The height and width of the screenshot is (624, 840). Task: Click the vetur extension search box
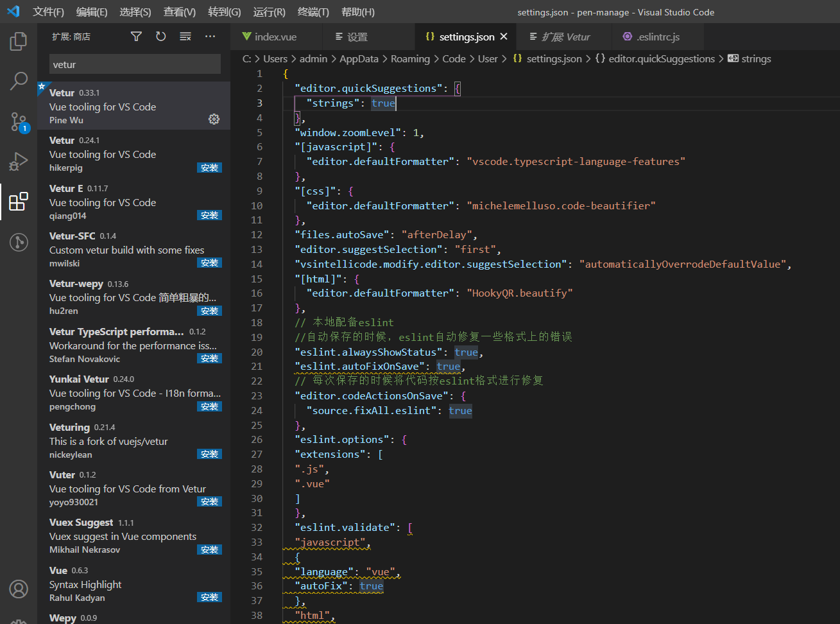135,64
